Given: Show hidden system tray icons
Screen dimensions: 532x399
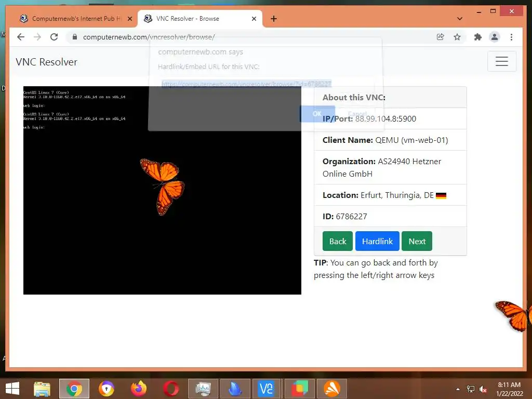Looking at the screenshot, I should 458,389.
